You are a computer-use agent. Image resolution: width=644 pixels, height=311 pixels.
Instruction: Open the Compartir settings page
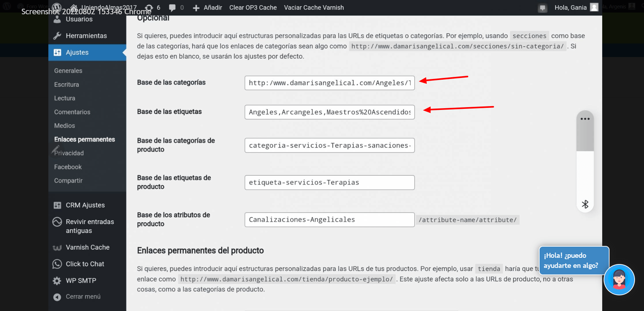[68, 181]
